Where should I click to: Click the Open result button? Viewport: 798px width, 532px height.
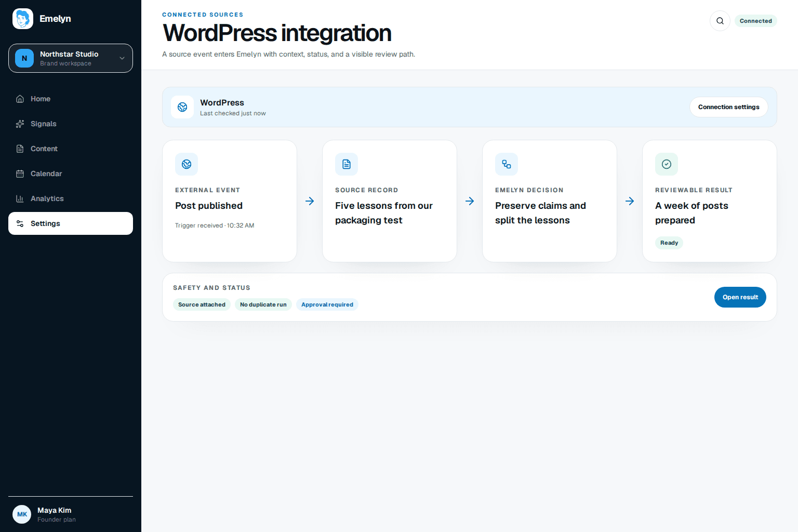point(740,297)
